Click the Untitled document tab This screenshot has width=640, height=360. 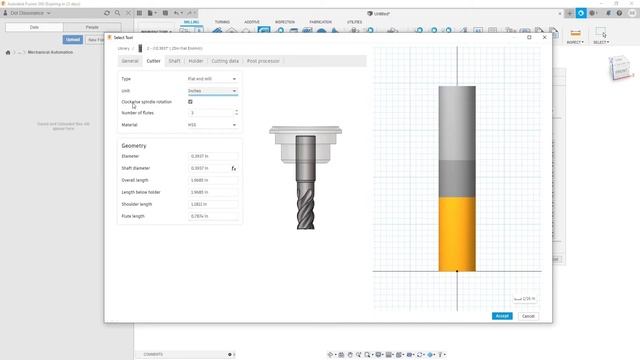(379, 13)
